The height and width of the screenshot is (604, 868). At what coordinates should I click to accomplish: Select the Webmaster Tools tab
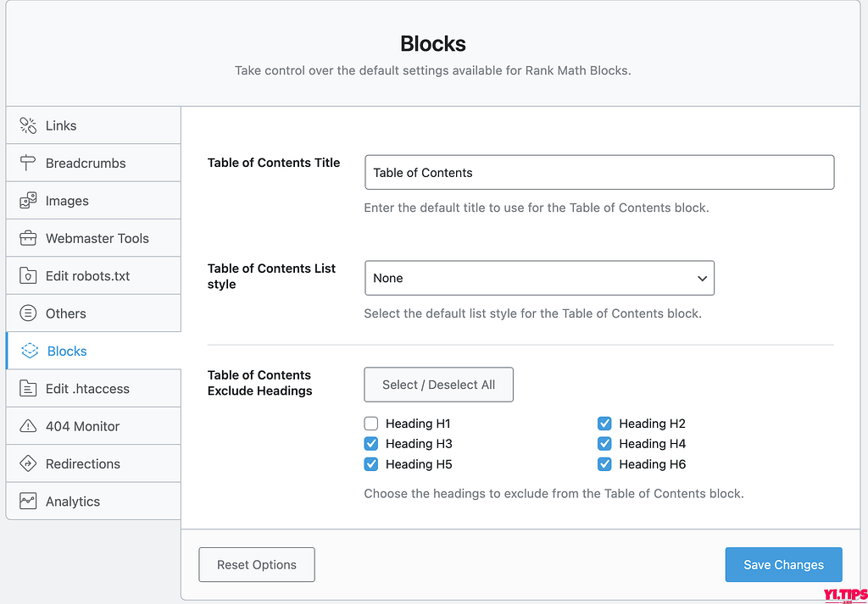pos(93,238)
